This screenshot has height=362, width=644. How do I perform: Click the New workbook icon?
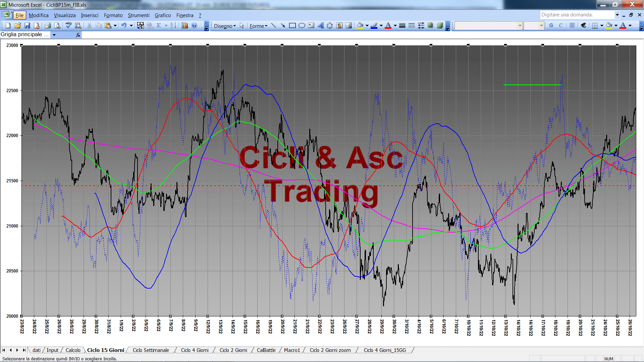(x=8, y=25)
